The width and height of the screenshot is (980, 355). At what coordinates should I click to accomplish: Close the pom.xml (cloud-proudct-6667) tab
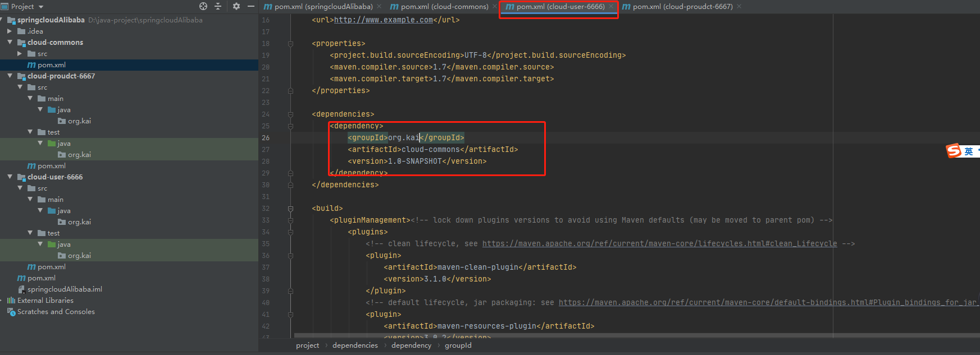[739, 7]
